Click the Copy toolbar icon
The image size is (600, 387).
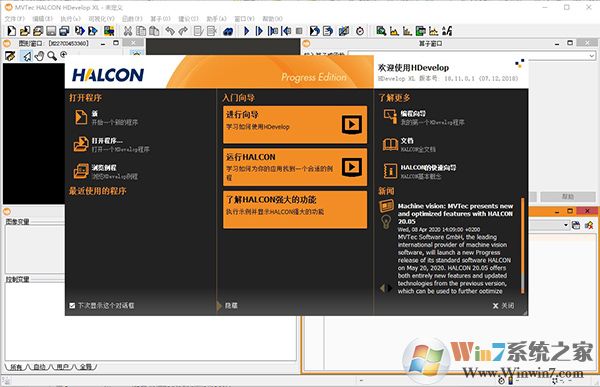[x=141, y=31]
